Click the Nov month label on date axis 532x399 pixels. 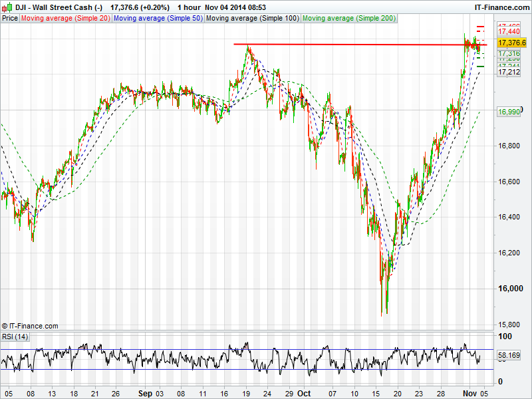pos(470,394)
